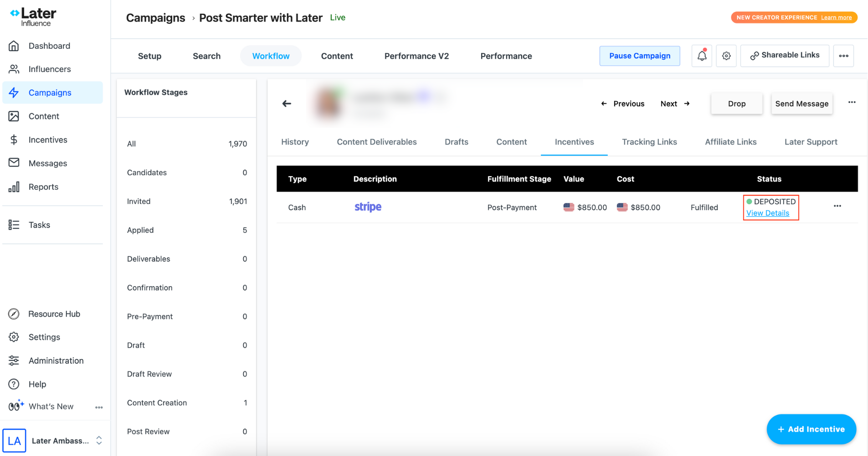Open the Later Influence logo home
The height and width of the screenshot is (456, 868).
pos(33,17)
